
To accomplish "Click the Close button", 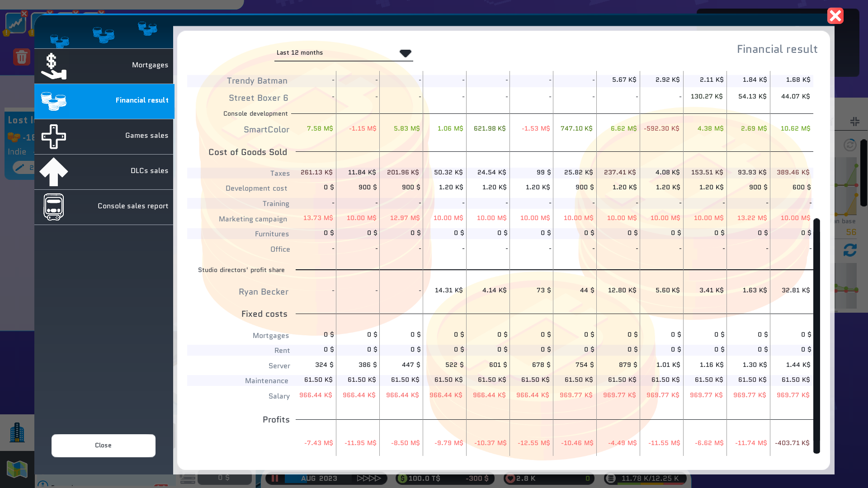I will click(x=103, y=446).
